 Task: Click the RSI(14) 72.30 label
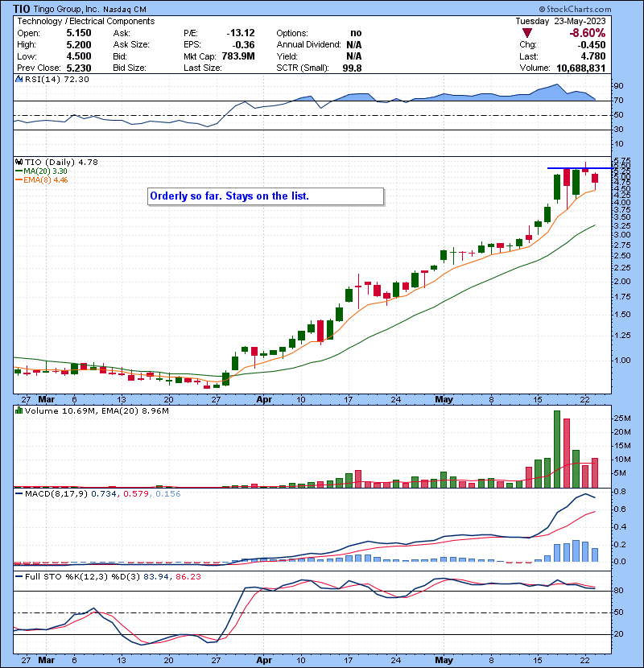coord(56,79)
